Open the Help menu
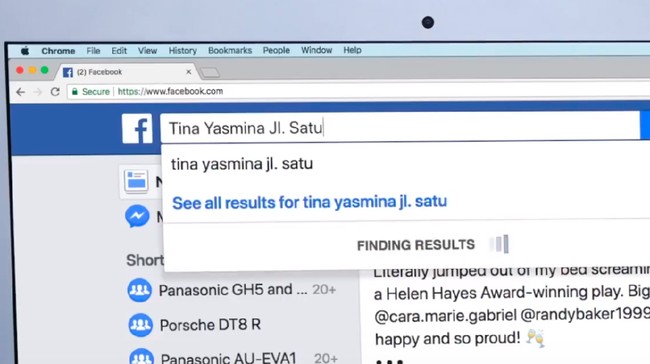650x364 pixels. 352,50
